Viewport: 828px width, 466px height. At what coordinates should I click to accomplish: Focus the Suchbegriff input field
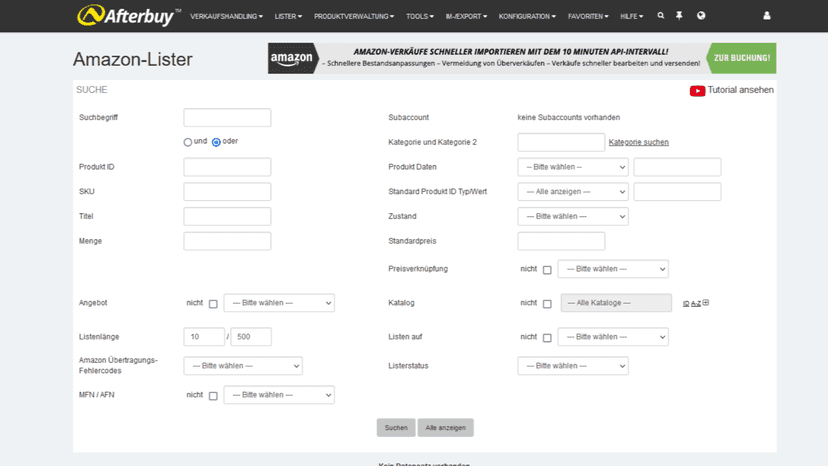click(x=227, y=118)
